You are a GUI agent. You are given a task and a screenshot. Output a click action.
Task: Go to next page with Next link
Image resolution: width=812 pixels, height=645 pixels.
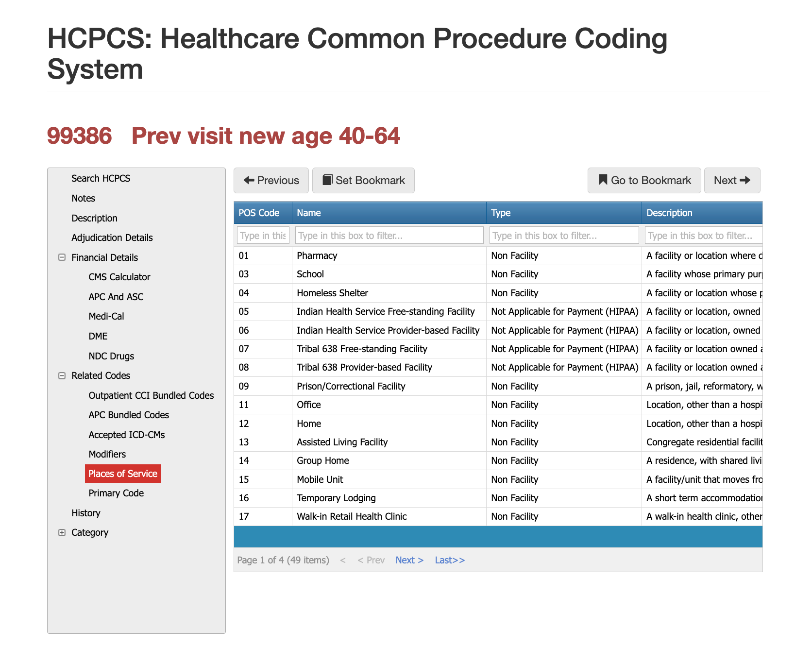click(409, 560)
